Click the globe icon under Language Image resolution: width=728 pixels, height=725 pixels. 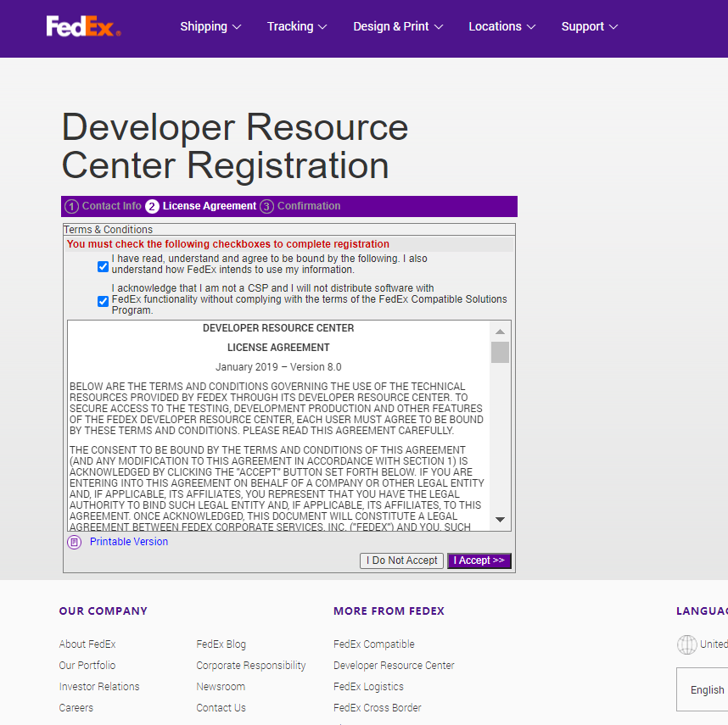[x=687, y=644]
